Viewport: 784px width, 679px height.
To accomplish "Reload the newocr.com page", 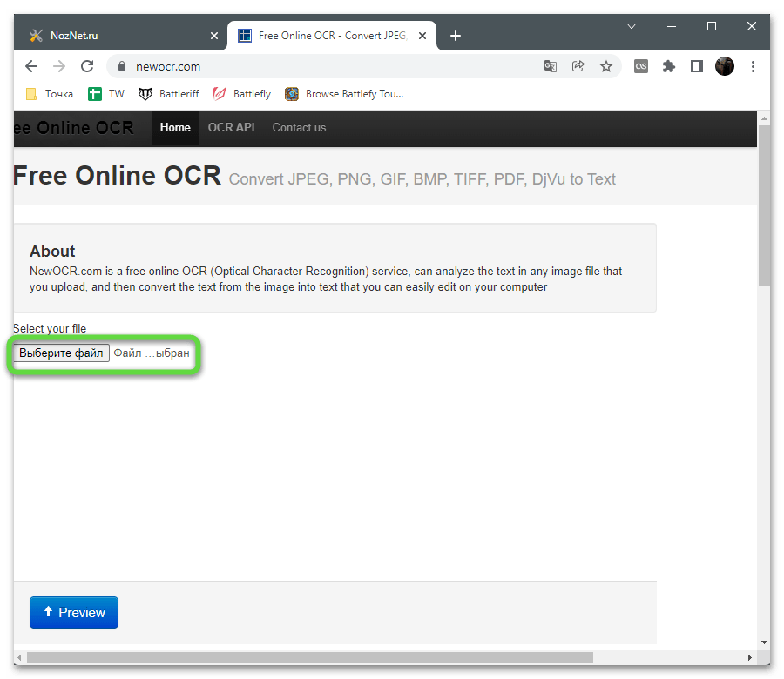I will pos(87,66).
